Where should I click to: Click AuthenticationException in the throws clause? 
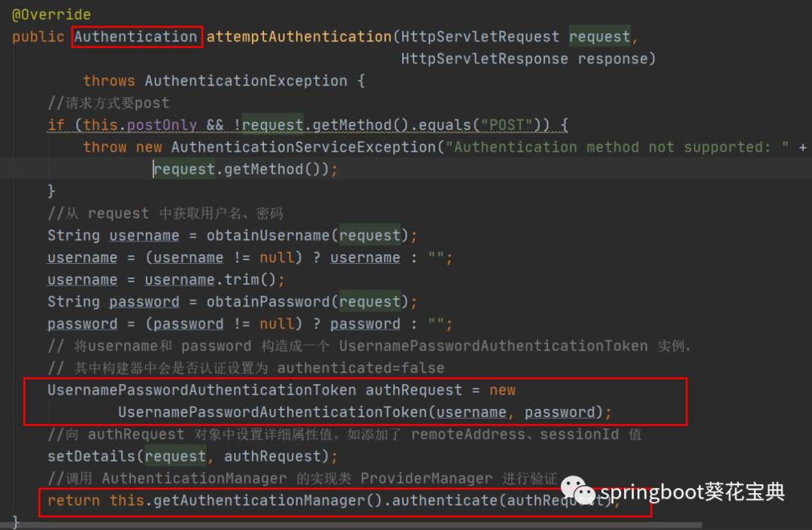tap(246, 80)
